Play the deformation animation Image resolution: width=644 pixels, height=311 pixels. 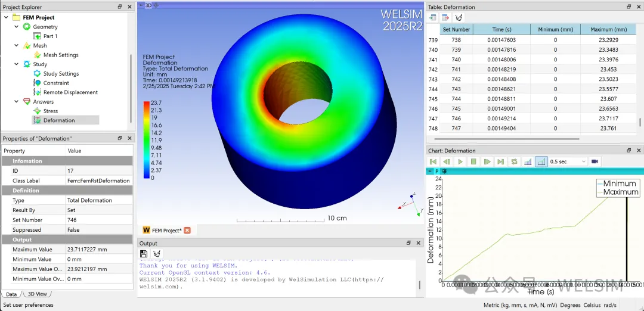(460, 161)
